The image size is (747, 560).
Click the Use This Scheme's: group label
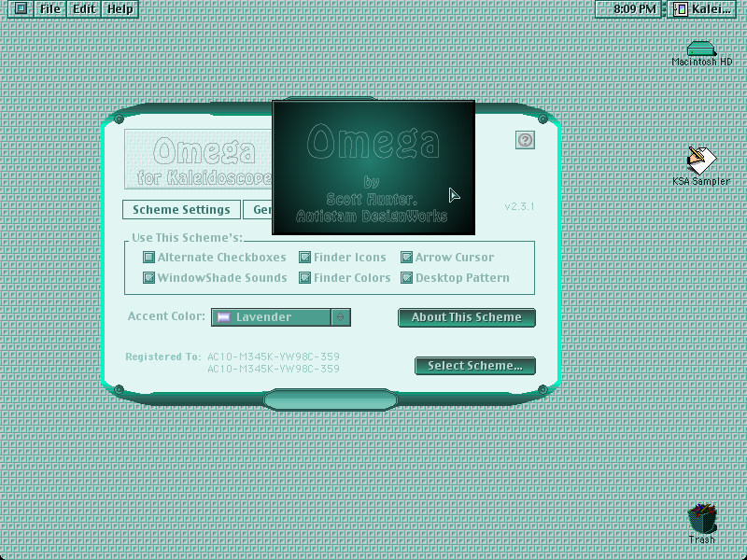(x=188, y=238)
